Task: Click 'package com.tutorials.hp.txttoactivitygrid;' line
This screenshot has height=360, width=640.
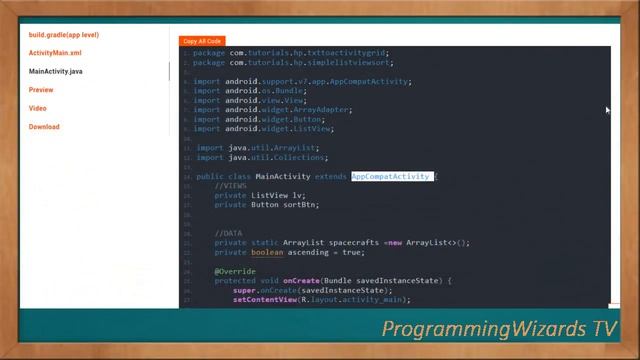Action: pos(291,53)
